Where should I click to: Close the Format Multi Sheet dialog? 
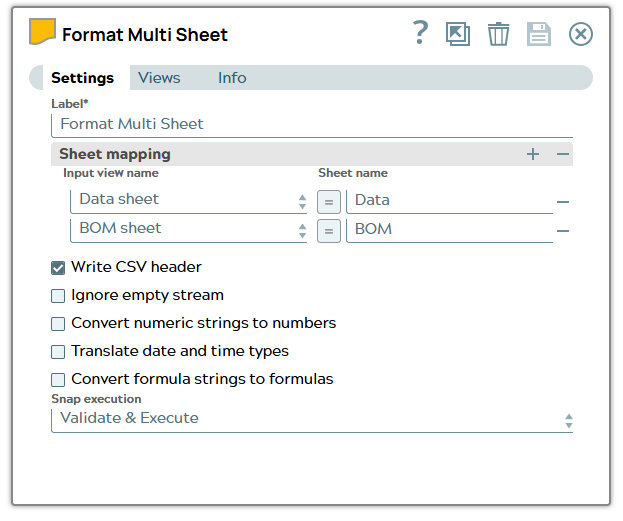coord(580,34)
